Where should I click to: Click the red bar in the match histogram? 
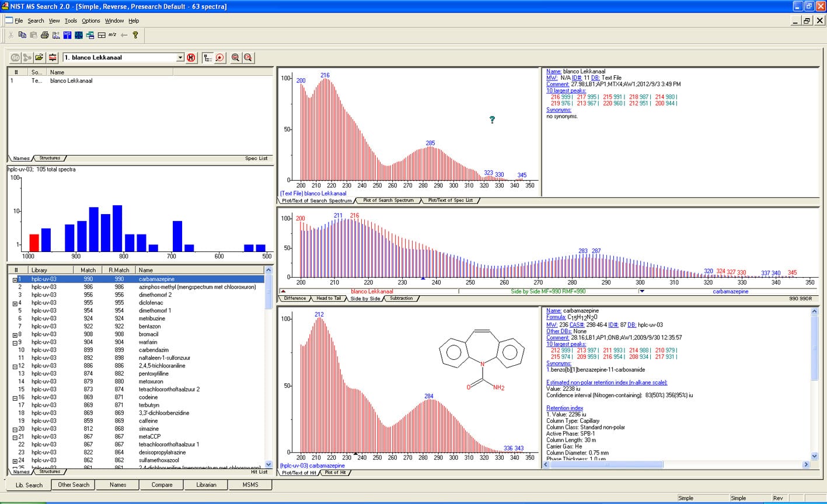pos(34,242)
